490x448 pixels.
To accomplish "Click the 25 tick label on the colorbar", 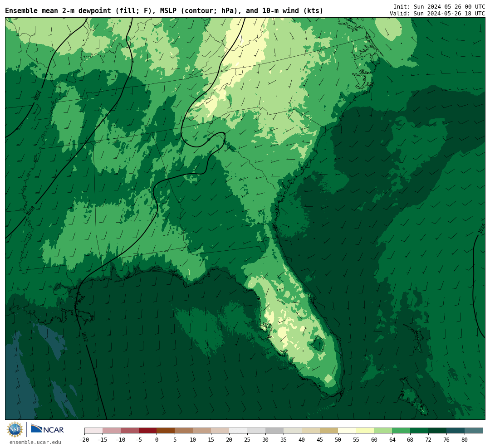I will point(248,439).
